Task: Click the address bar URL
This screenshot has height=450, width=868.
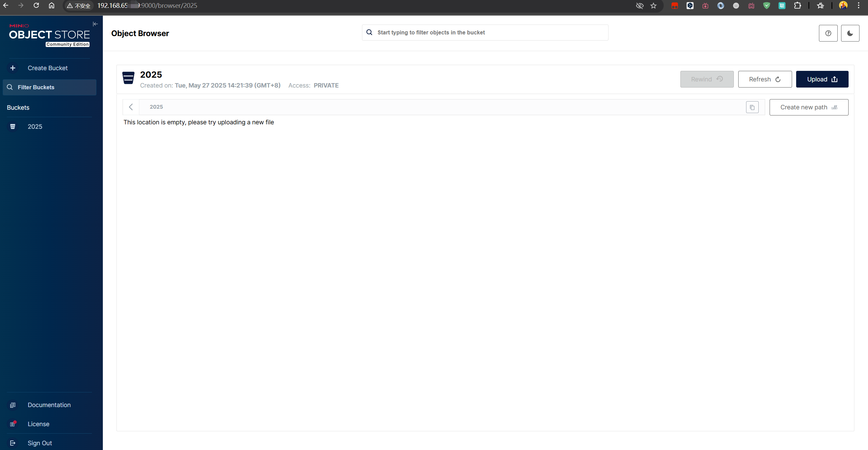Action: (147, 5)
